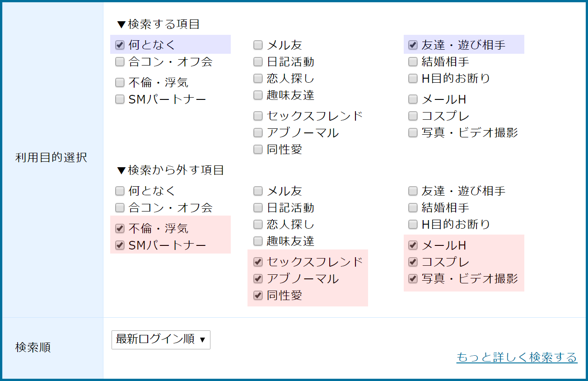Check 趣味友達 in 検索する項目 section
Viewport: 588px width, 381px height.
point(258,95)
